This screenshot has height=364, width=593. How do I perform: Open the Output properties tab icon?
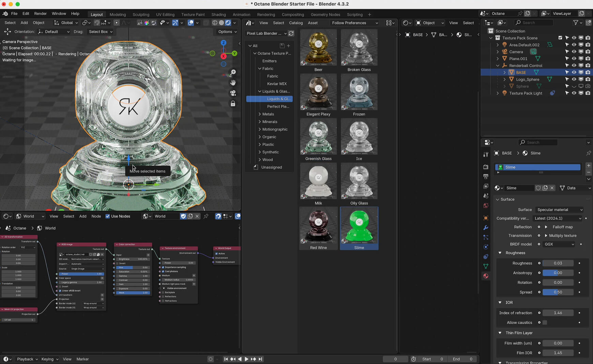click(486, 177)
